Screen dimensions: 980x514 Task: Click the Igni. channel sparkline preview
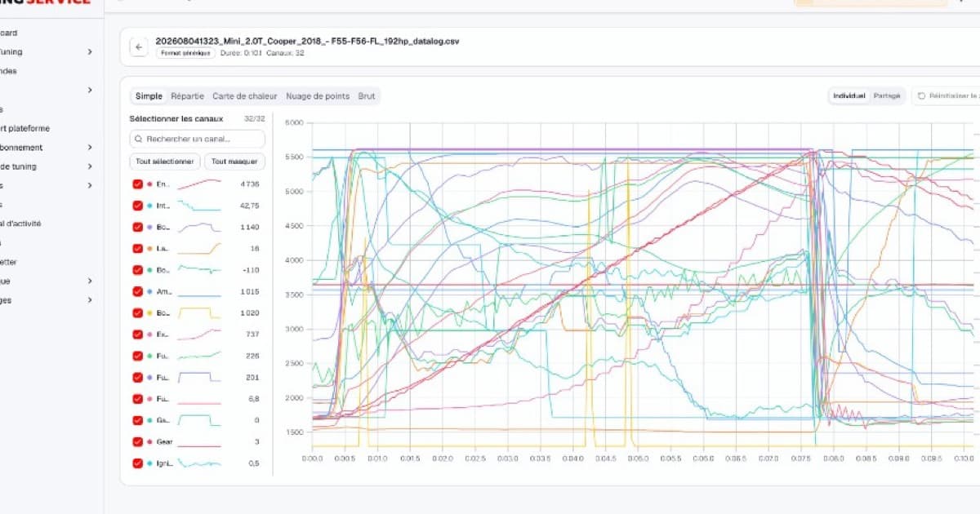[199, 463]
